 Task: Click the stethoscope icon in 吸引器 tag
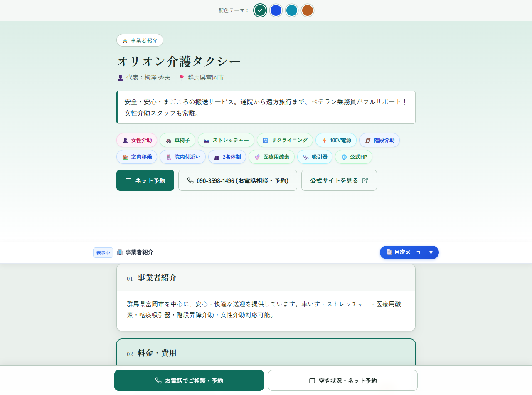pos(306,157)
